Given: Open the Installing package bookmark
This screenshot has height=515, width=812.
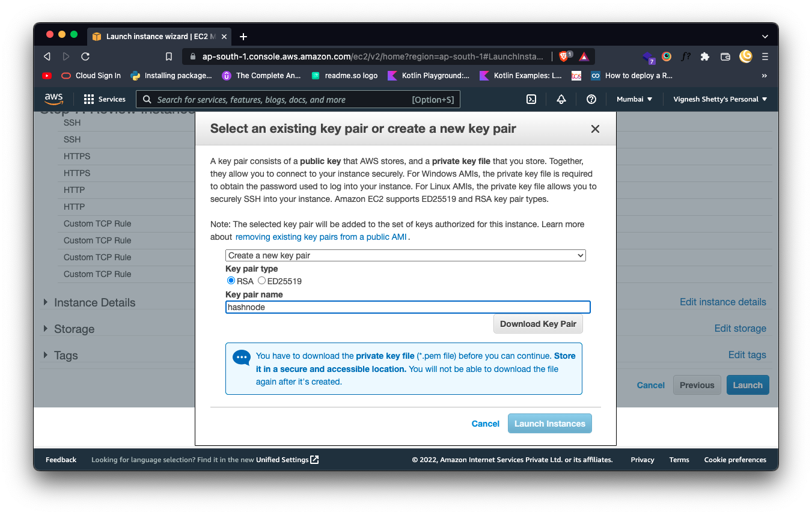Looking at the screenshot, I should coord(171,76).
